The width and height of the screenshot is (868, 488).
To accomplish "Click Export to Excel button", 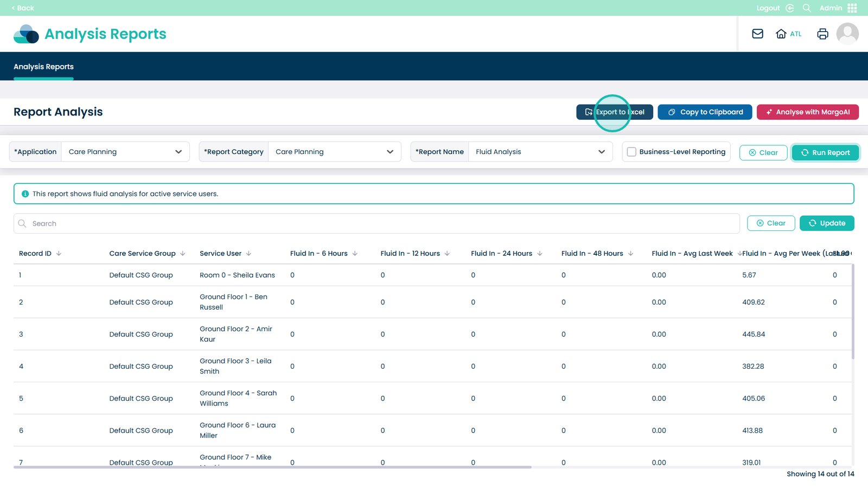I will [614, 112].
